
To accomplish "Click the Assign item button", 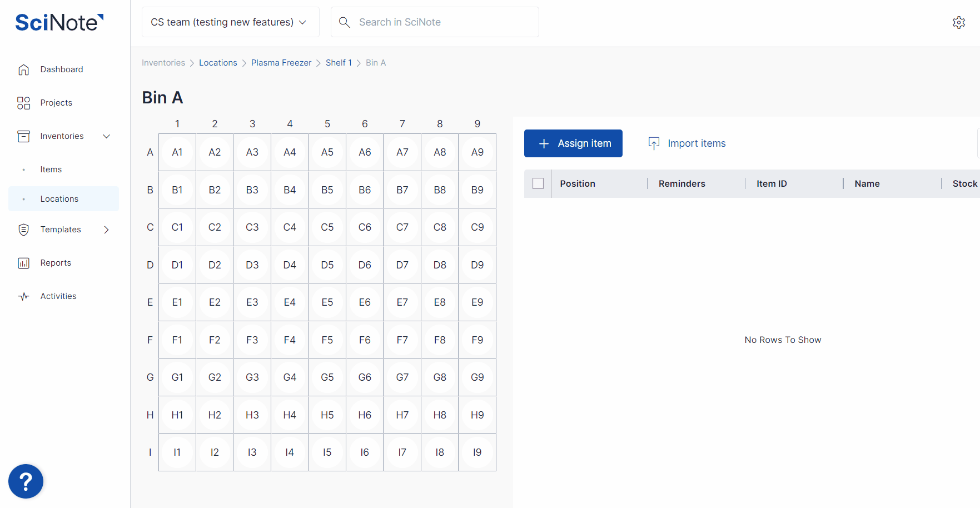I will pos(573,143).
